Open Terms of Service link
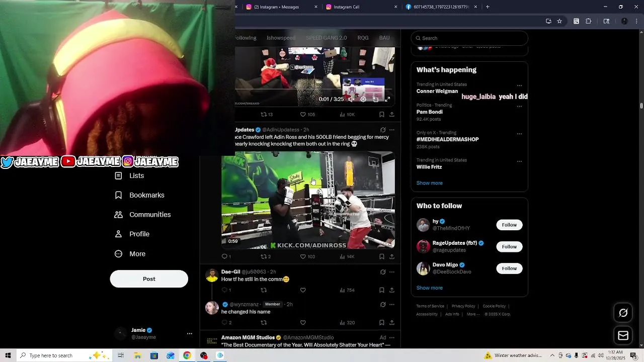Viewport: 644px width, 362px height. 430,306
